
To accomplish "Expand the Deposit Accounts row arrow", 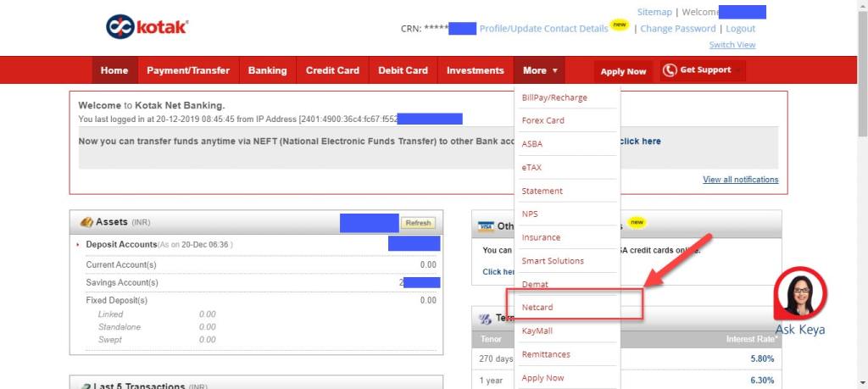I will (x=77, y=245).
